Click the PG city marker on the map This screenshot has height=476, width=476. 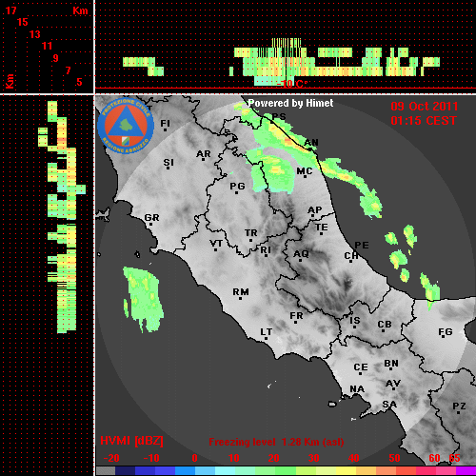coord(237,188)
